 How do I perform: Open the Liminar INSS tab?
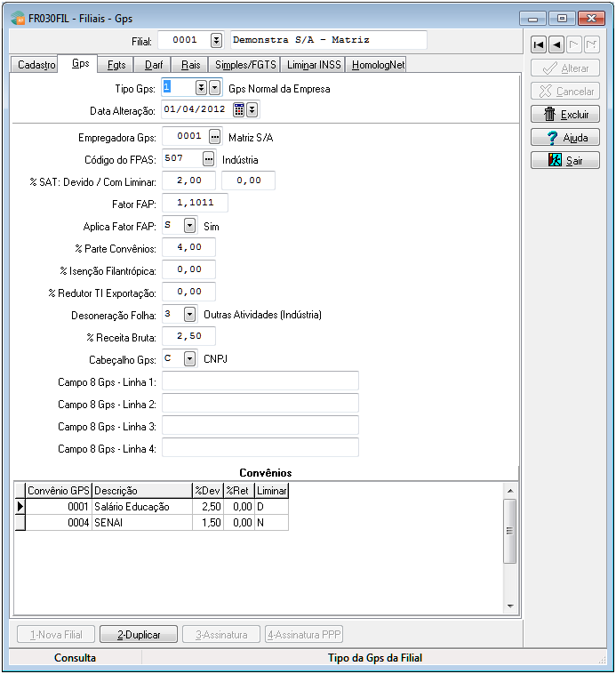(x=313, y=65)
